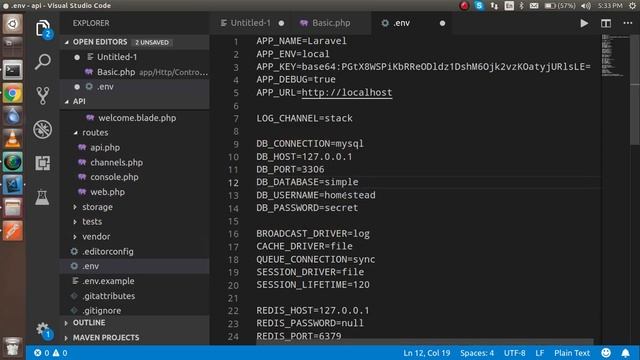This screenshot has height=360, width=640.
Task: Open the Terminal from the Ubuntu dock
Action: pos(13,71)
